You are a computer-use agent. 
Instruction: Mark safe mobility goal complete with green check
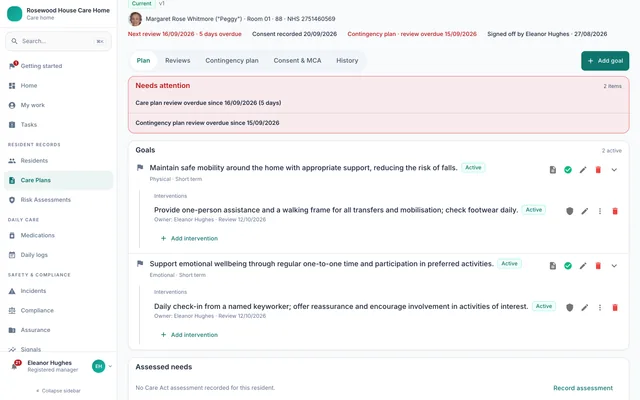[x=568, y=170]
